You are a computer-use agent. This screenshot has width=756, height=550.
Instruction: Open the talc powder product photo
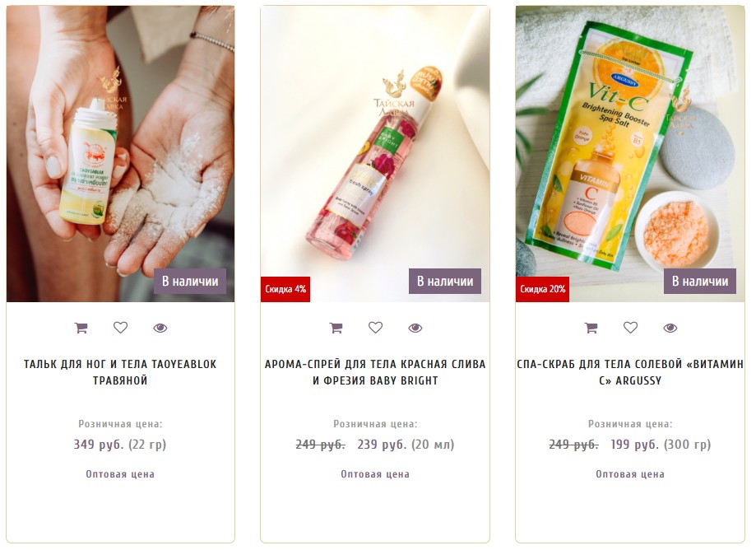tap(121, 154)
